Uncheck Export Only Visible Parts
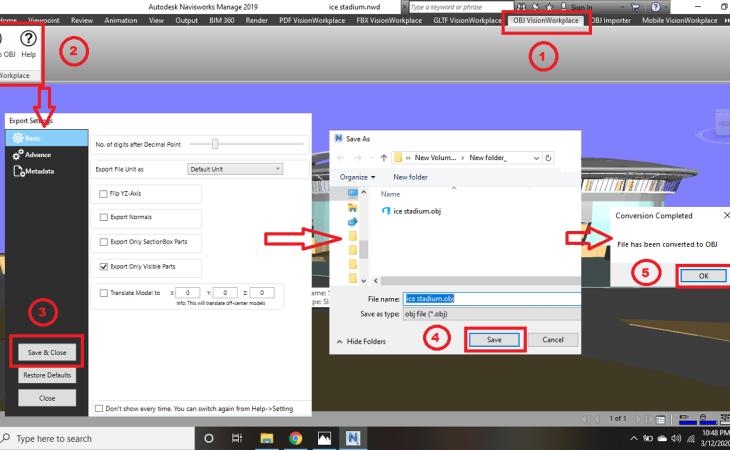The image size is (730, 450). pos(103,267)
